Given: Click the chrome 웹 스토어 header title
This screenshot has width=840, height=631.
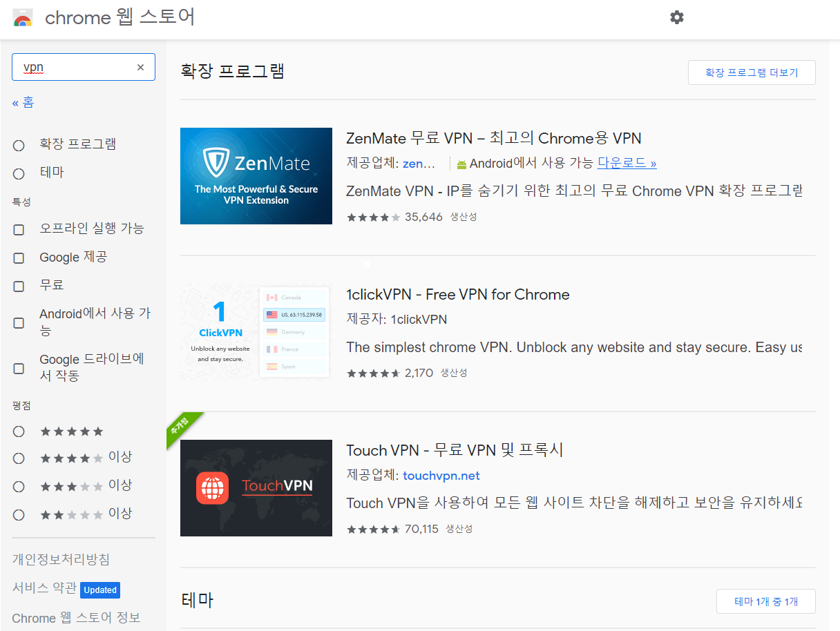Looking at the screenshot, I should click(120, 18).
